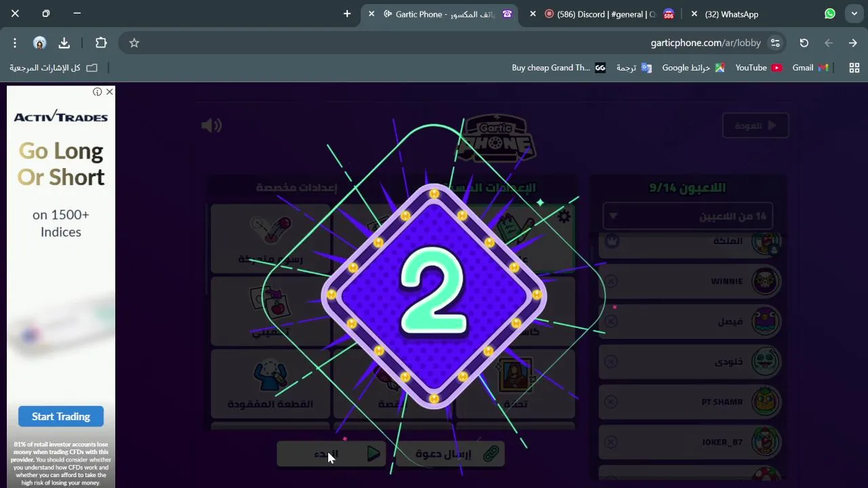868x488 pixels.
Task: Open the Extensions puzzle icon
Action: (101, 43)
